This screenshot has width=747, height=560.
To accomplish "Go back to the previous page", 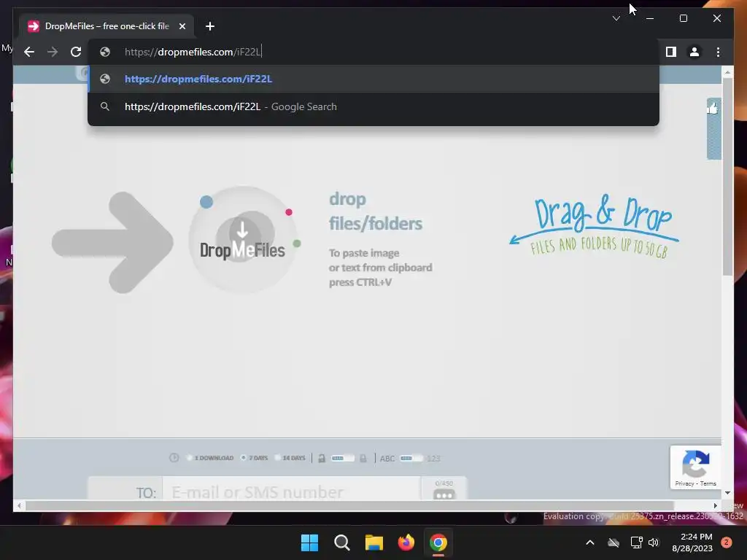I will [x=29, y=52].
